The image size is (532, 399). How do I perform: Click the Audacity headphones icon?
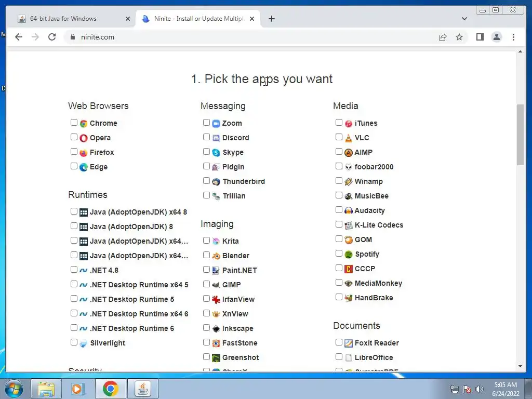[349, 211]
